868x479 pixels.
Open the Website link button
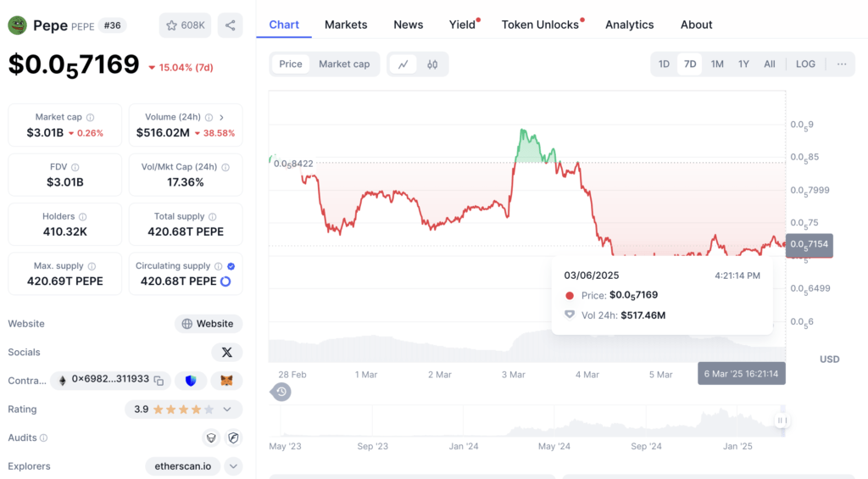point(209,324)
